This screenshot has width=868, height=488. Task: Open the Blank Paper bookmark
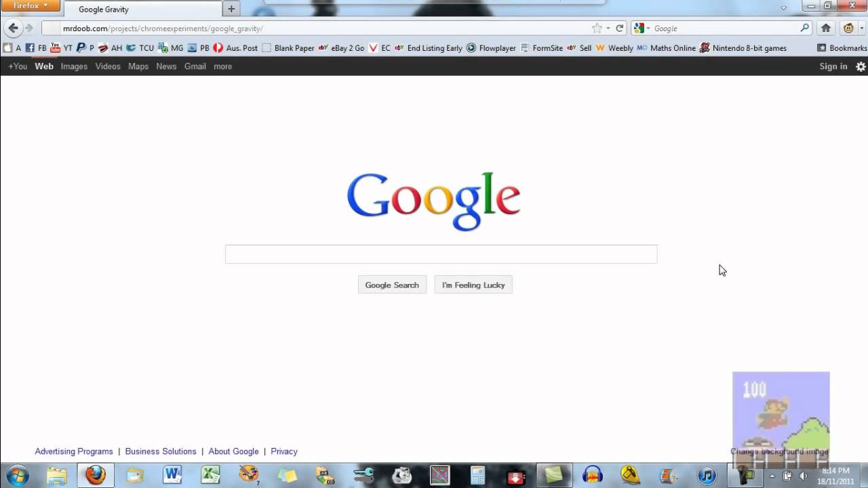[x=288, y=48]
